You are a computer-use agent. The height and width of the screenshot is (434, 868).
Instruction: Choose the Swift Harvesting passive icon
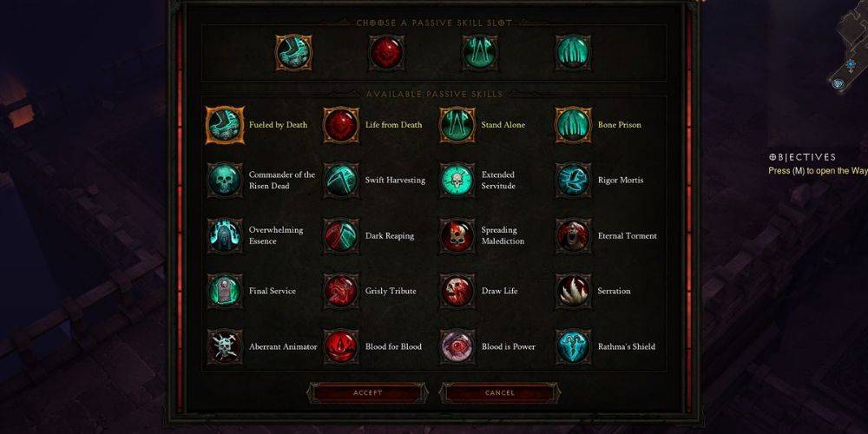[x=341, y=181]
